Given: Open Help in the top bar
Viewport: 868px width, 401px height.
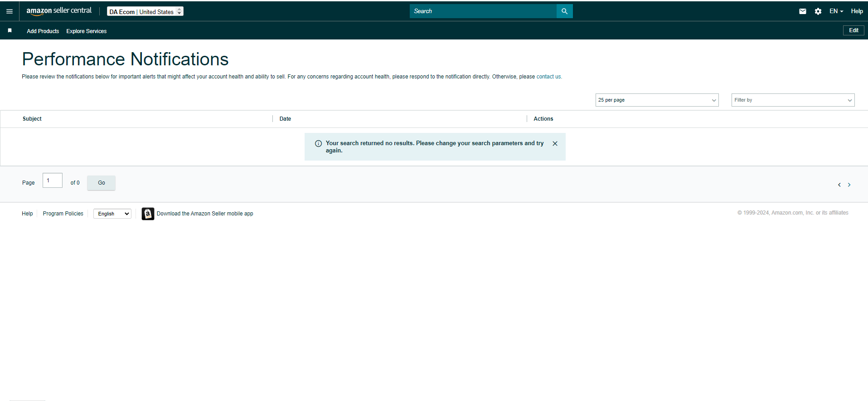Looking at the screenshot, I should (857, 11).
